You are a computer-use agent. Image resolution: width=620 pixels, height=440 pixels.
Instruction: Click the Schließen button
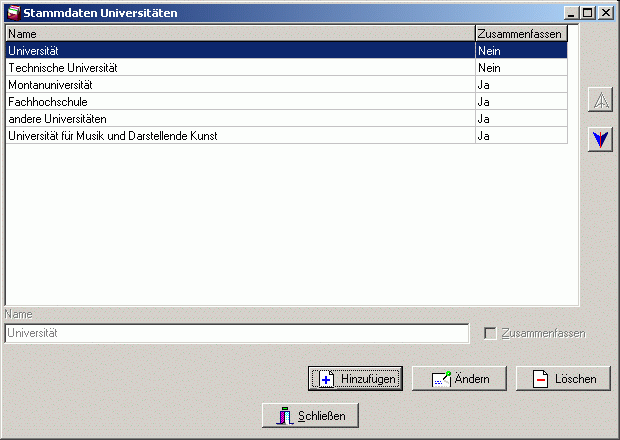[310, 415]
